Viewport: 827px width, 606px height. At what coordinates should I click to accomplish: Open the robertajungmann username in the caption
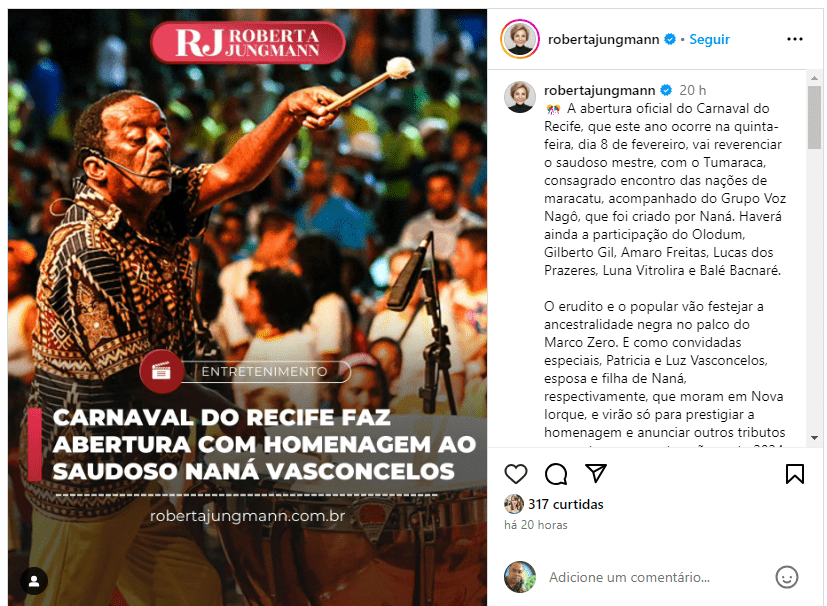[599, 90]
